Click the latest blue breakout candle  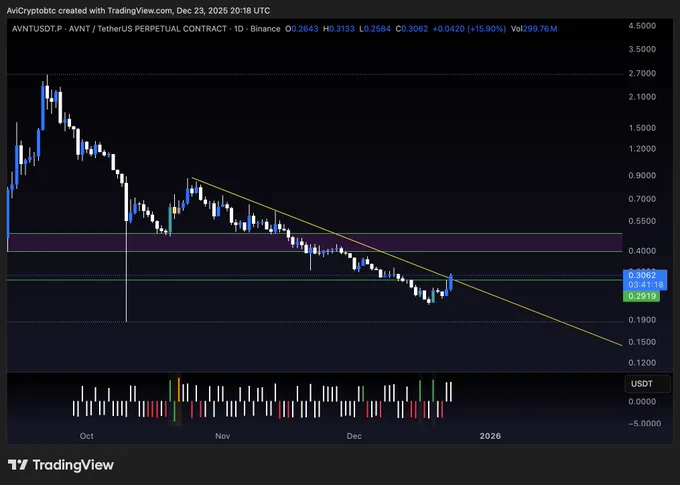click(451, 282)
